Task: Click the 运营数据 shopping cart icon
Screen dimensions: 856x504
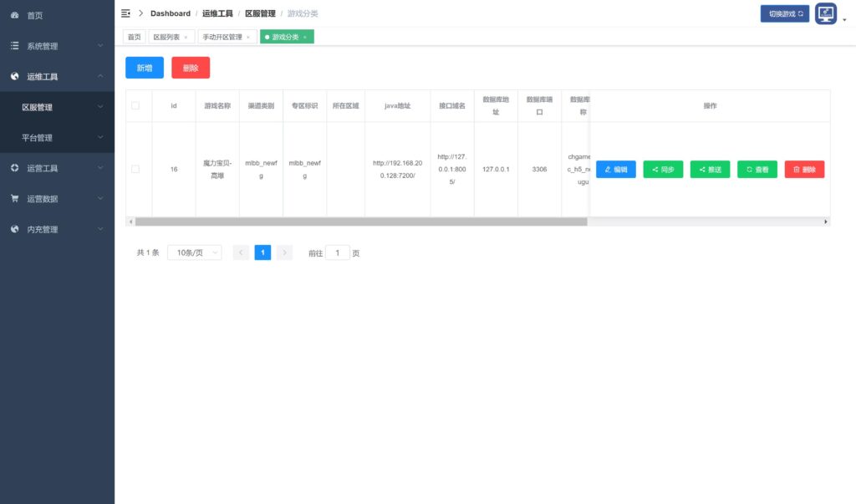Action: [14, 199]
